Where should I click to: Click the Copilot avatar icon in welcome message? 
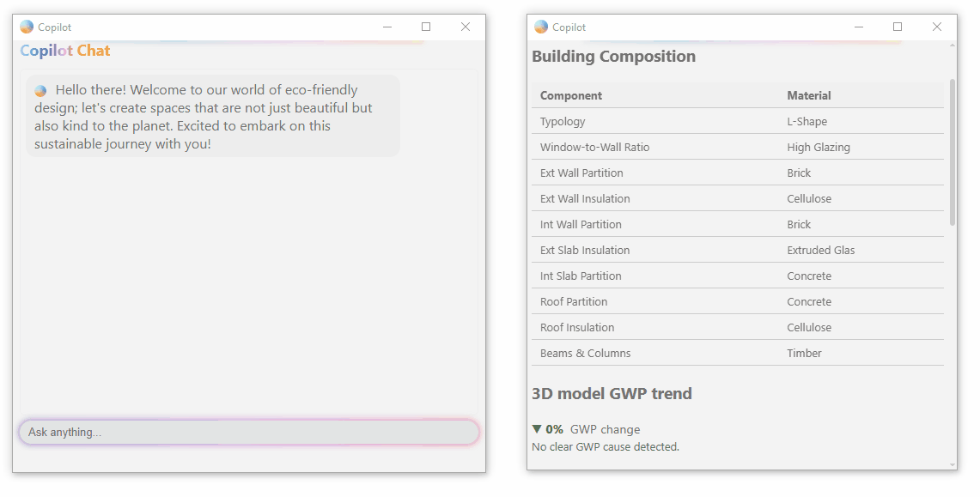pos(40,90)
